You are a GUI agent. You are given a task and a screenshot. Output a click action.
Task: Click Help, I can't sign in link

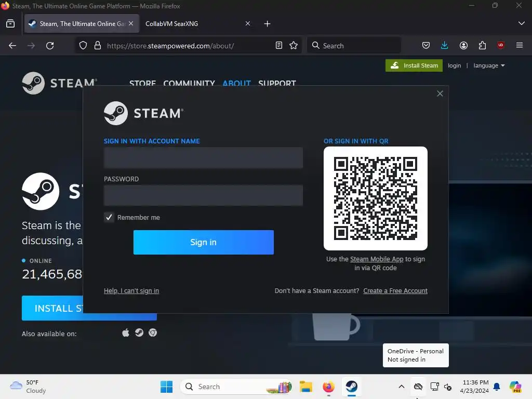point(131,291)
